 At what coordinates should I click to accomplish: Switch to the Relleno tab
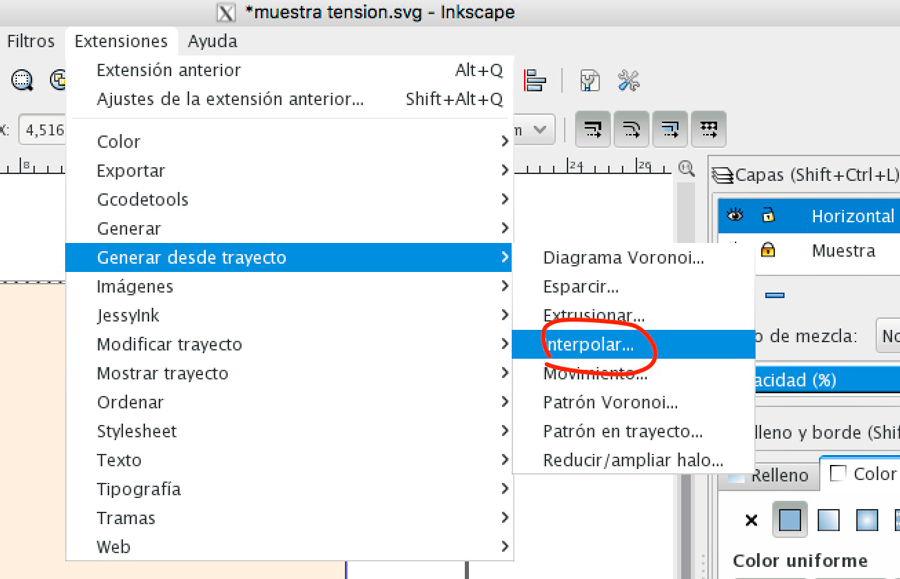pyautogui.click(x=780, y=474)
